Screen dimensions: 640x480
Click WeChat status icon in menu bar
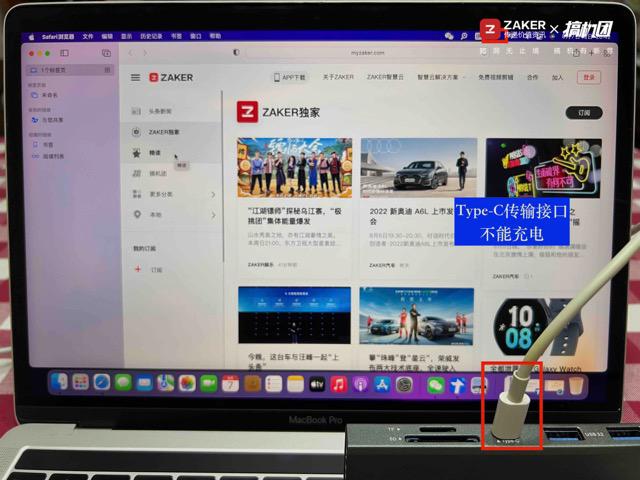[449, 36]
